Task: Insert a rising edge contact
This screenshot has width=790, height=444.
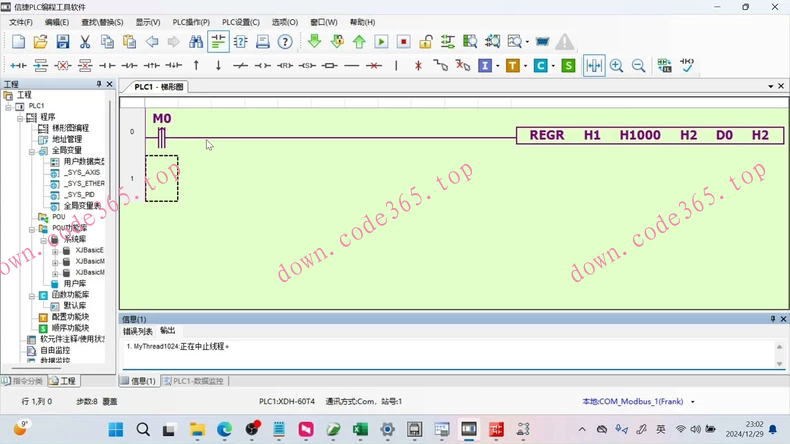Action: point(151,66)
